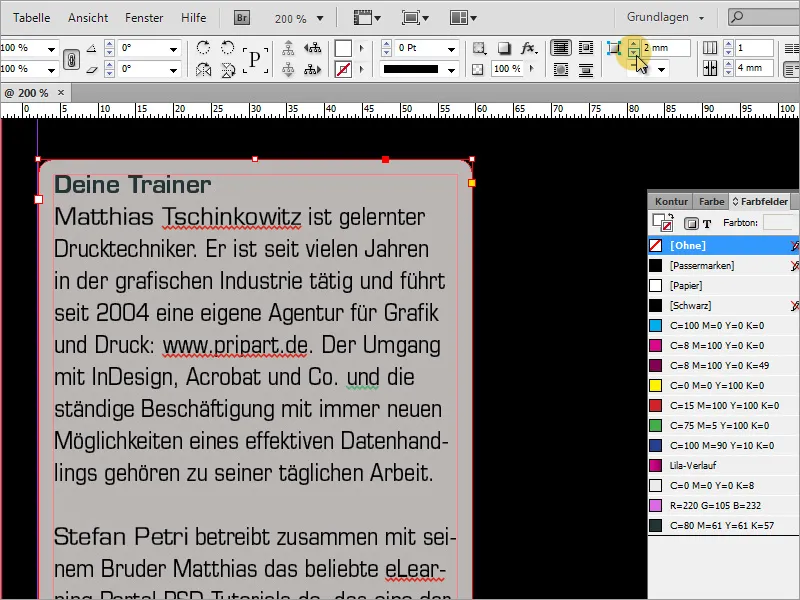Click the Rotate 90° clockwise icon
This screenshot has height=600, width=800.
[203, 48]
